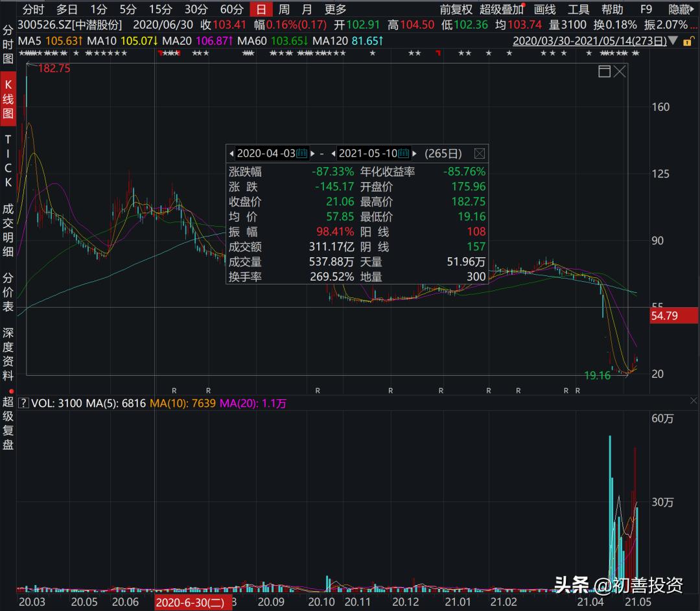Click the (265日) day count label
The width and height of the screenshot is (700, 611).
tap(443, 154)
